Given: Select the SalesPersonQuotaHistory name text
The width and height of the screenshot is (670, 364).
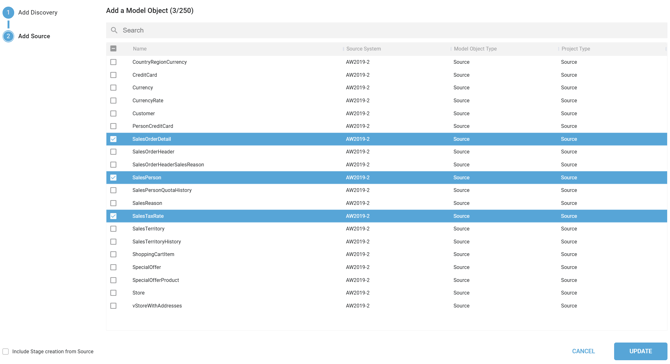Looking at the screenshot, I should [162, 190].
